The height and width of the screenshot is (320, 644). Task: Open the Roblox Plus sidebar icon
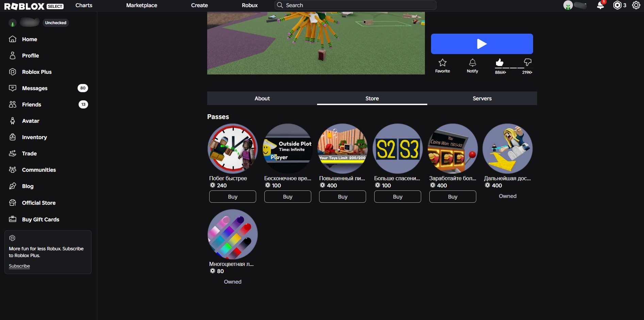[13, 72]
